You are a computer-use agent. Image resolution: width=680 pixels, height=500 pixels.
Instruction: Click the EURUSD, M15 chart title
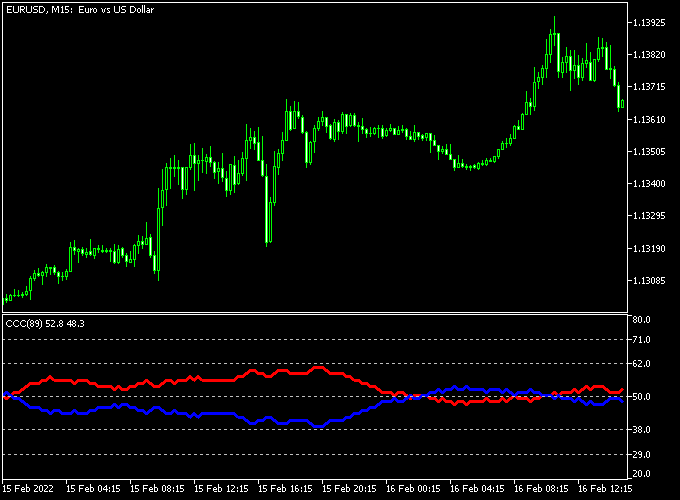click(80, 10)
